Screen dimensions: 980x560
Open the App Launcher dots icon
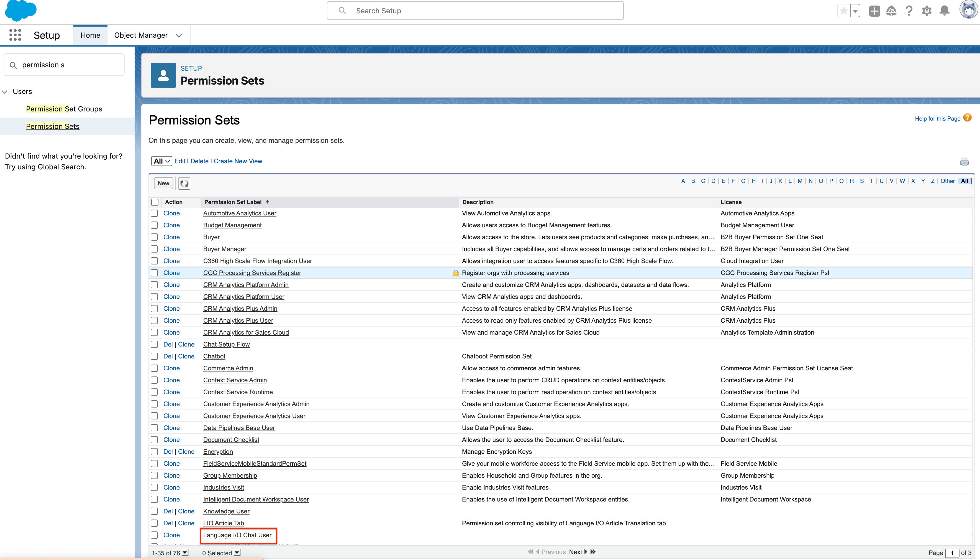point(15,35)
